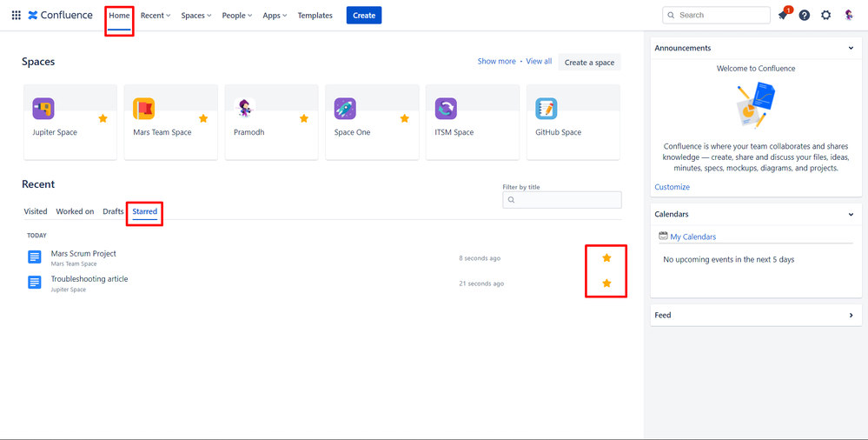Click the ITSM Space icon
The image size is (868, 440).
coord(446,109)
